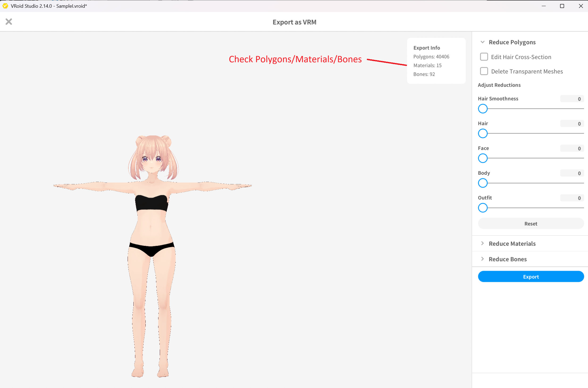588x388 pixels.
Task: Collapse the Reduce Polygons section
Action: (482, 42)
